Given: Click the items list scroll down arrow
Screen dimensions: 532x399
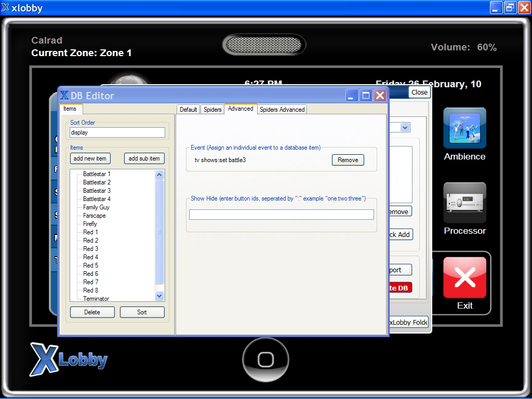Looking at the screenshot, I should pyautogui.click(x=159, y=296).
